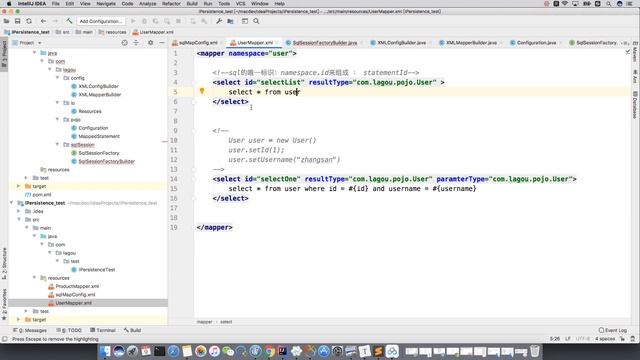Click the Save All toolbar icon
This screenshot has width=640, height=360.
18,21
